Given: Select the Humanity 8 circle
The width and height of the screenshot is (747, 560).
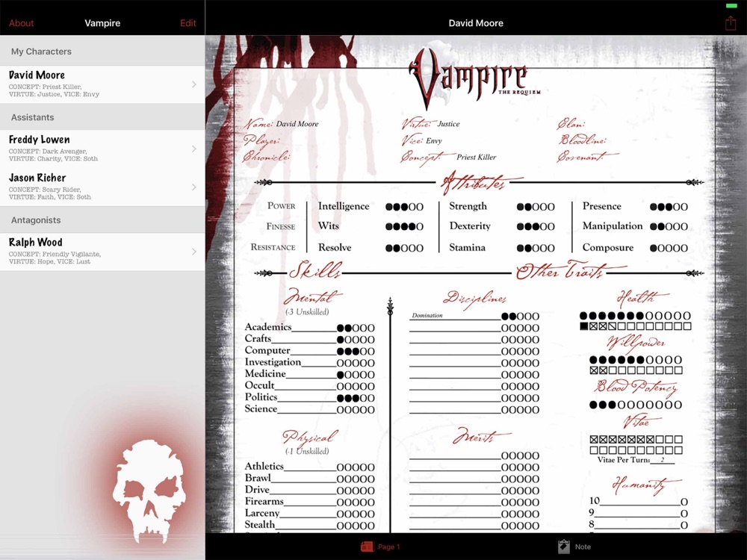Looking at the screenshot, I should click(684, 526).
